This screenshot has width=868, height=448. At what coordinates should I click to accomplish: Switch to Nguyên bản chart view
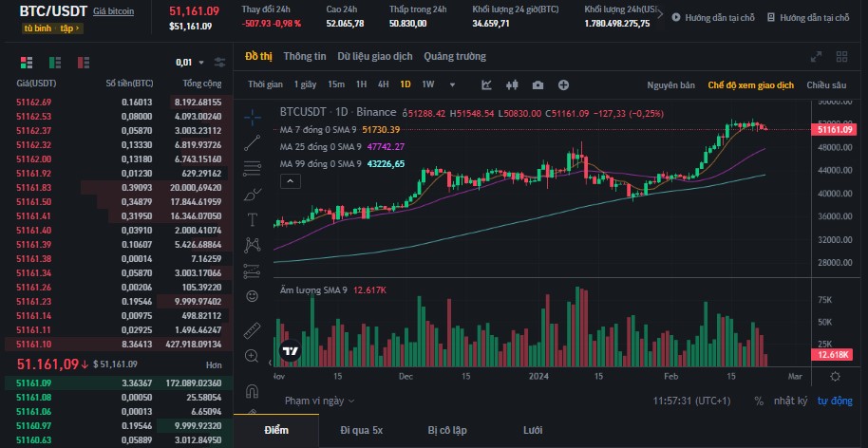[670, 85]
